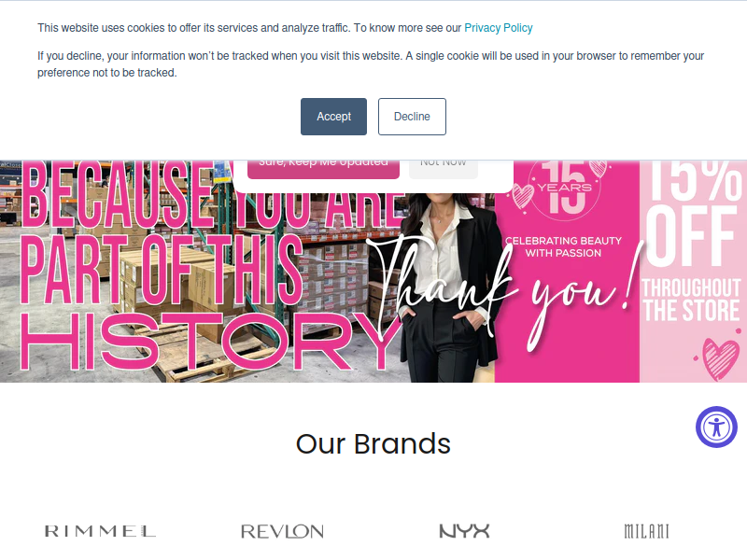Accept the cookie tracking policy

pyautogui.click(x=333, y=117)
